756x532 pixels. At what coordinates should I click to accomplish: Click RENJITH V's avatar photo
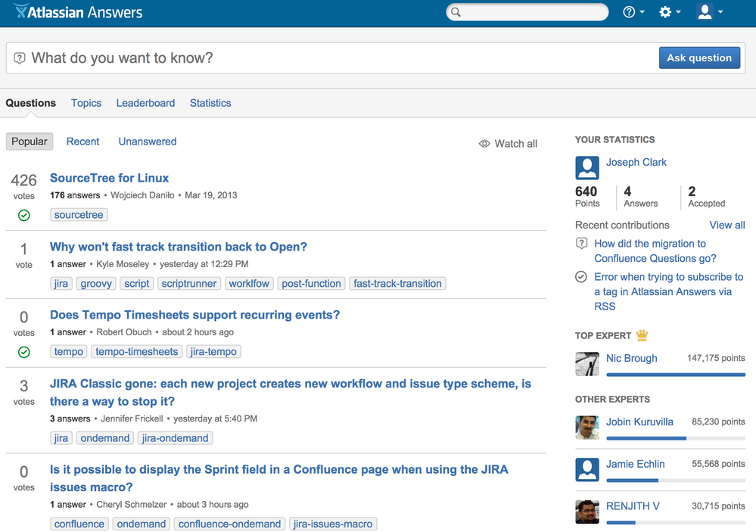pyautogui.click(x=587, y=512)
